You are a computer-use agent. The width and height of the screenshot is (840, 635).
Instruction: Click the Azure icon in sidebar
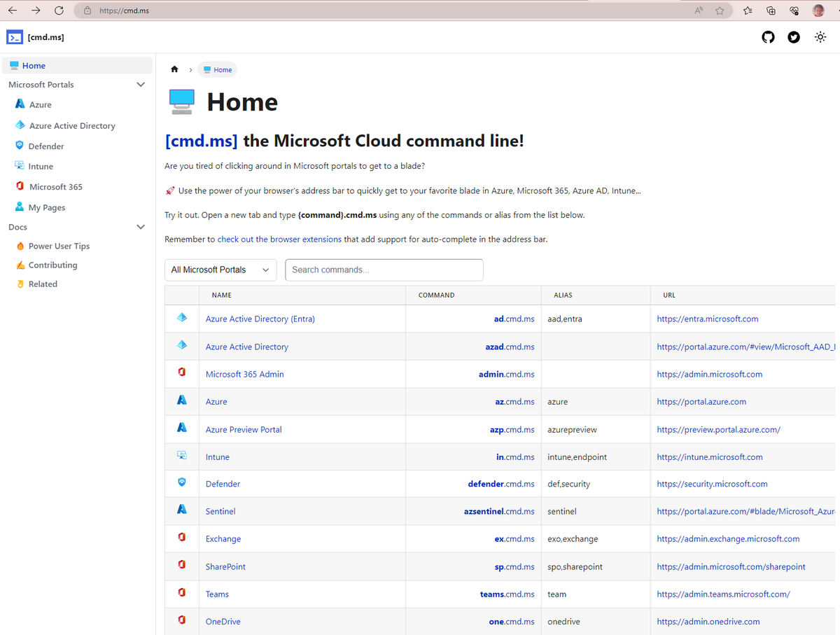pos(20,104)
